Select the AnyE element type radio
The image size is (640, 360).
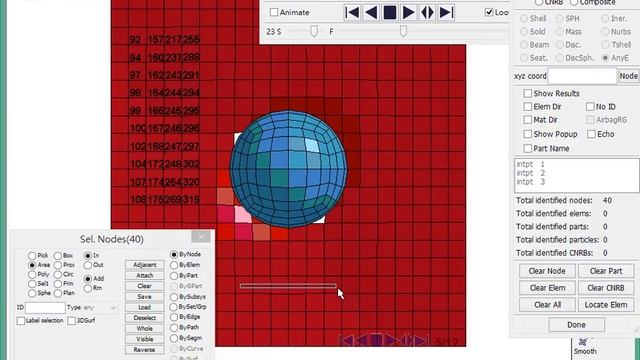[x=606, y=58]
